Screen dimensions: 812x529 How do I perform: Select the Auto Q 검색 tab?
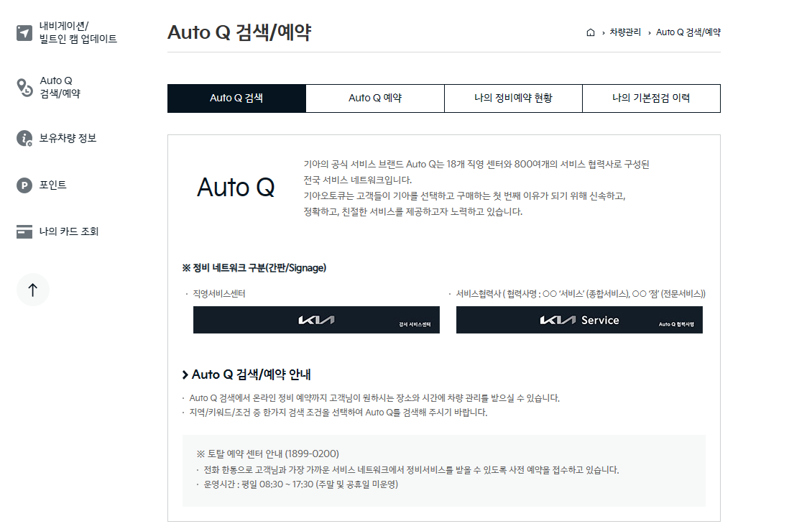[x=236, y=98]
